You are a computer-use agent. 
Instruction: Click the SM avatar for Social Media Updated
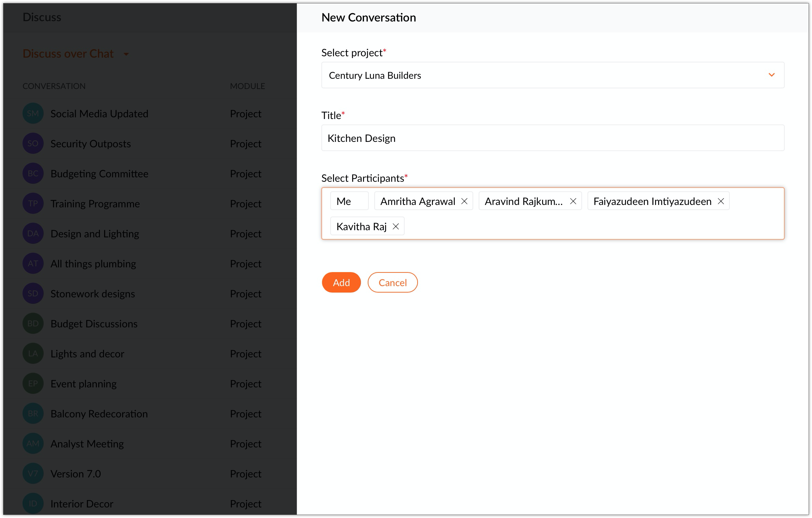click(33, 114)
